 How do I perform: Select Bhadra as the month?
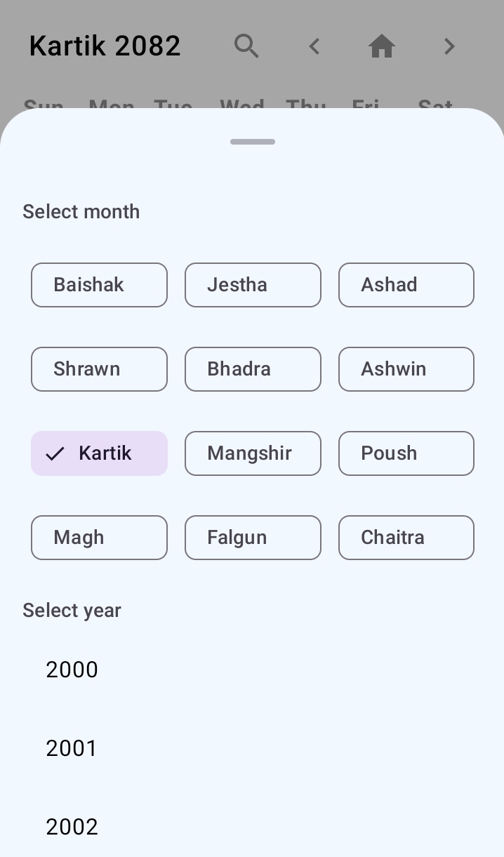[x=253, y=369]
